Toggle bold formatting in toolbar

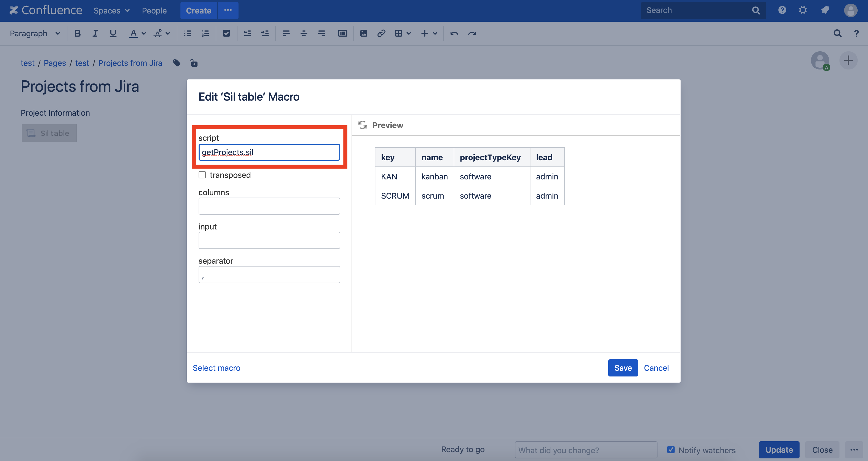(x=78, y=33)
